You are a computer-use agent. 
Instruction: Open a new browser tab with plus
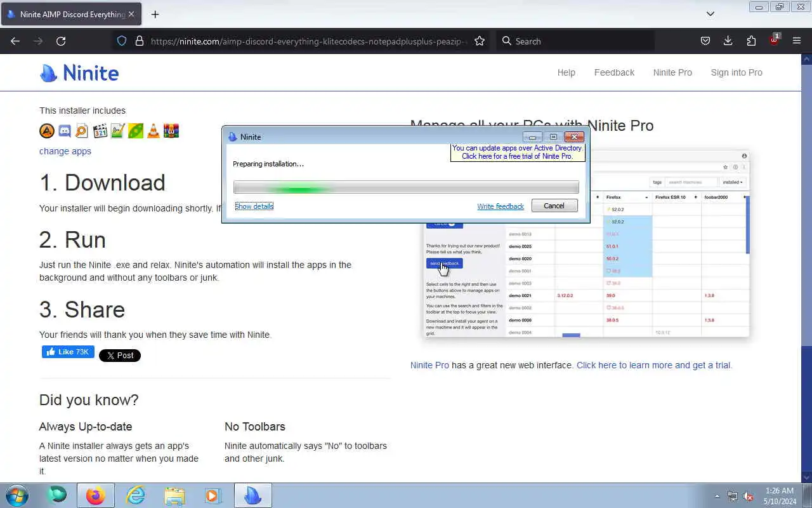[x=155, y=14]
